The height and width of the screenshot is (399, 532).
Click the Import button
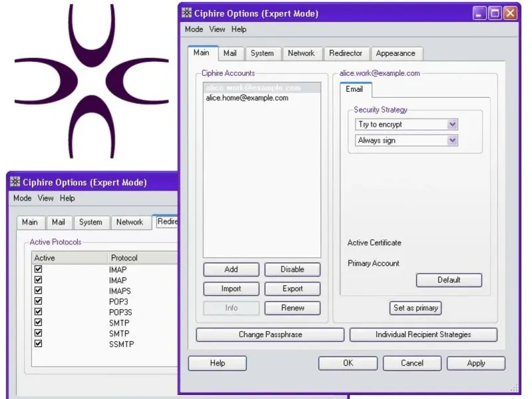231,289
